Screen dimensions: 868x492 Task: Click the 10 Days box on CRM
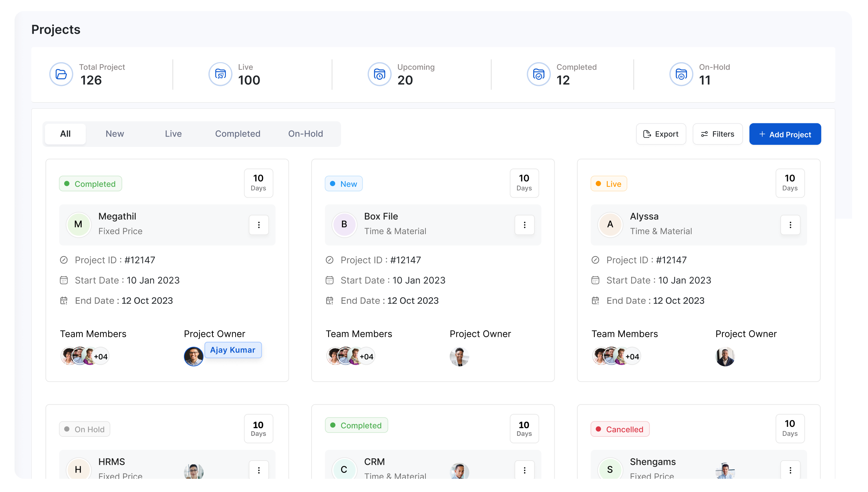coord(524,429)
